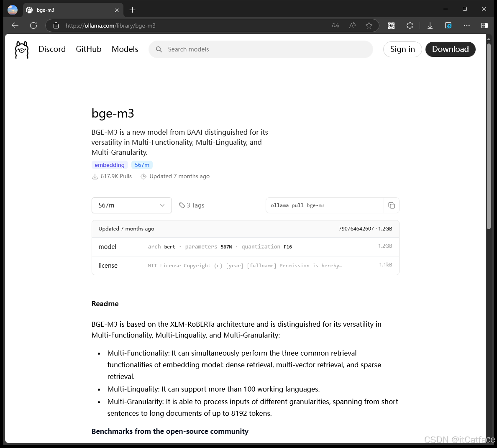Toggle the browser sidebar icon
The width and height of the screenshot is (497, 448).
pos(484,26)
